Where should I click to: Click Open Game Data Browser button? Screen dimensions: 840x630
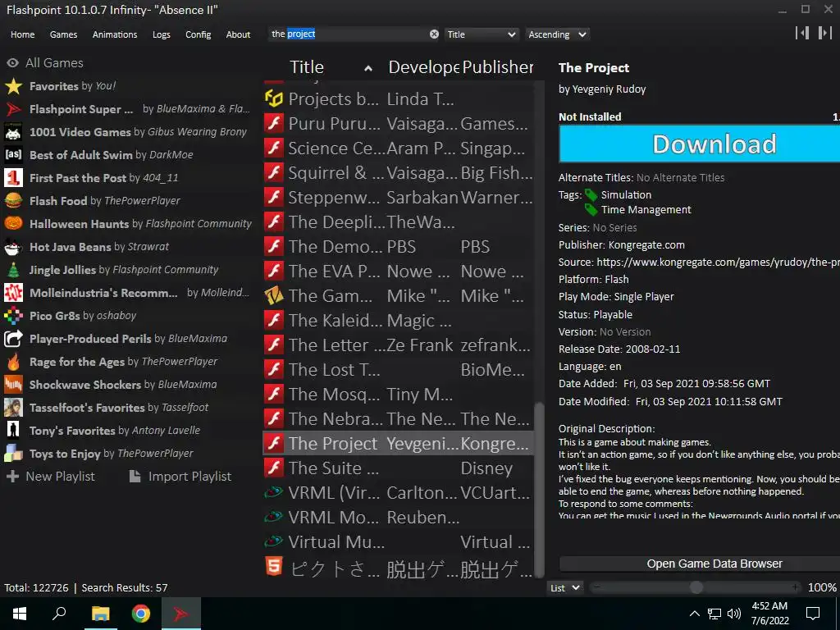(699, 564)
